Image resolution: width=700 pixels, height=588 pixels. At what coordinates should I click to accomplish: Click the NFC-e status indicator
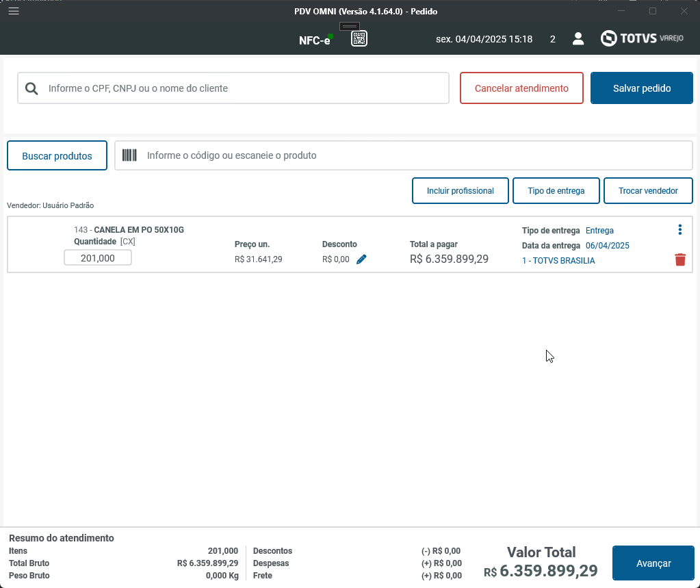point(315,40)
